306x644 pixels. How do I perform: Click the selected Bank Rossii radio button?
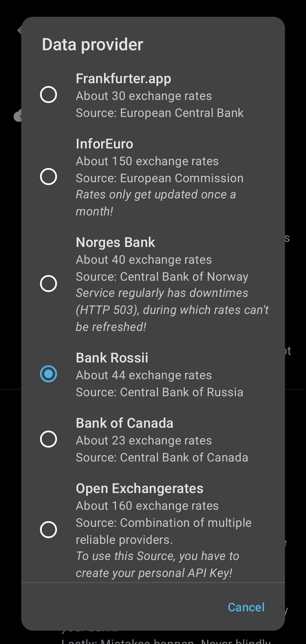48,374
